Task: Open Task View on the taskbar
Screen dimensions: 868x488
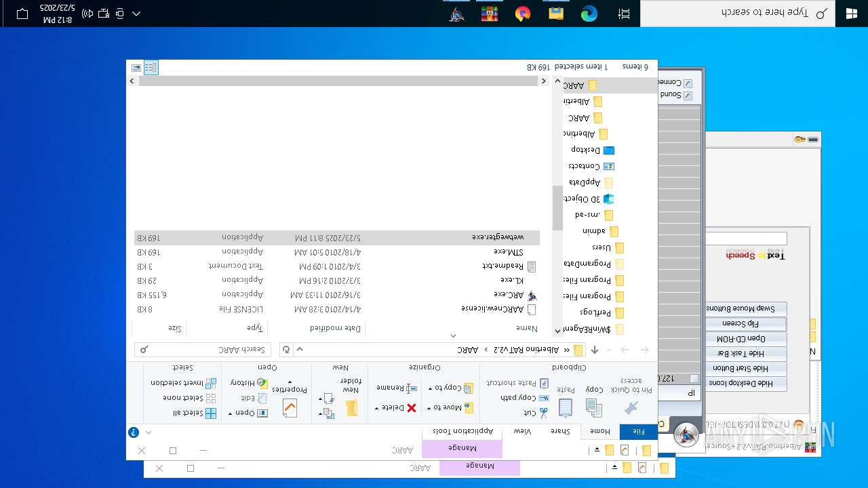Action: [624, 14]
